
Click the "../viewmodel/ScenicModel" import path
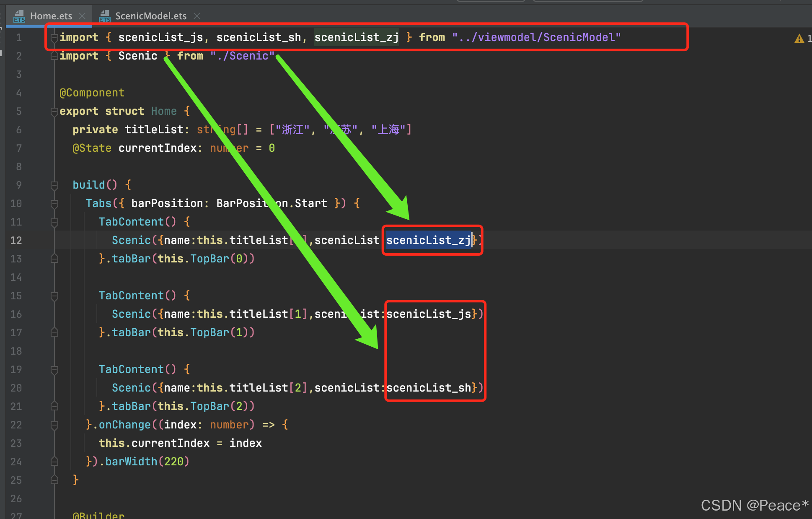pyautogui.click(x=536, y=37)
